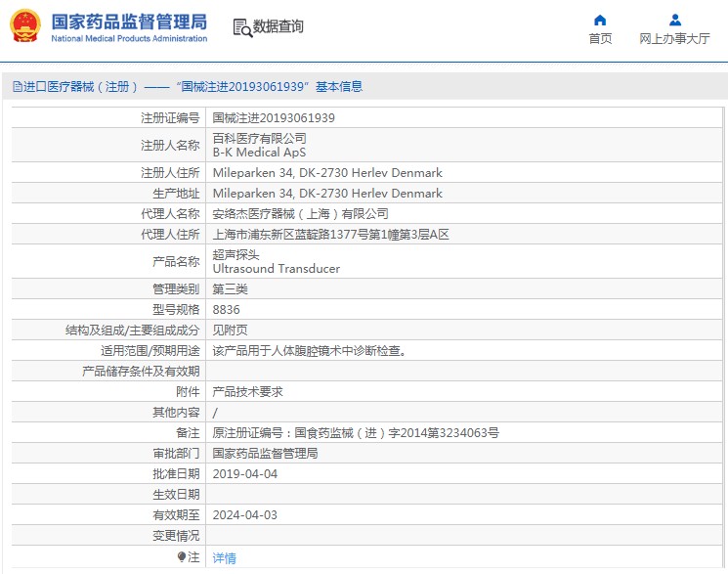
Task: Click the 代理人名称 row label
Action: tap(170, 214)
